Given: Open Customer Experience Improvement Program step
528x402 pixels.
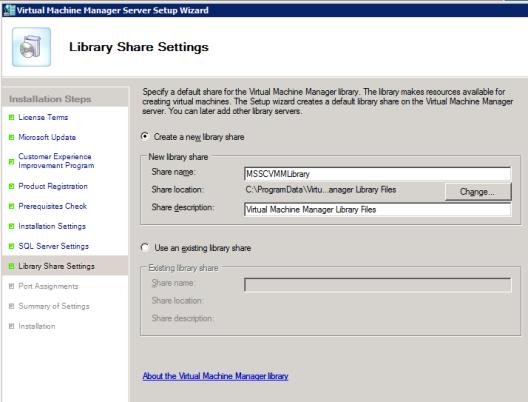Looking at the screenshot, I should click(x=56, y=161).
